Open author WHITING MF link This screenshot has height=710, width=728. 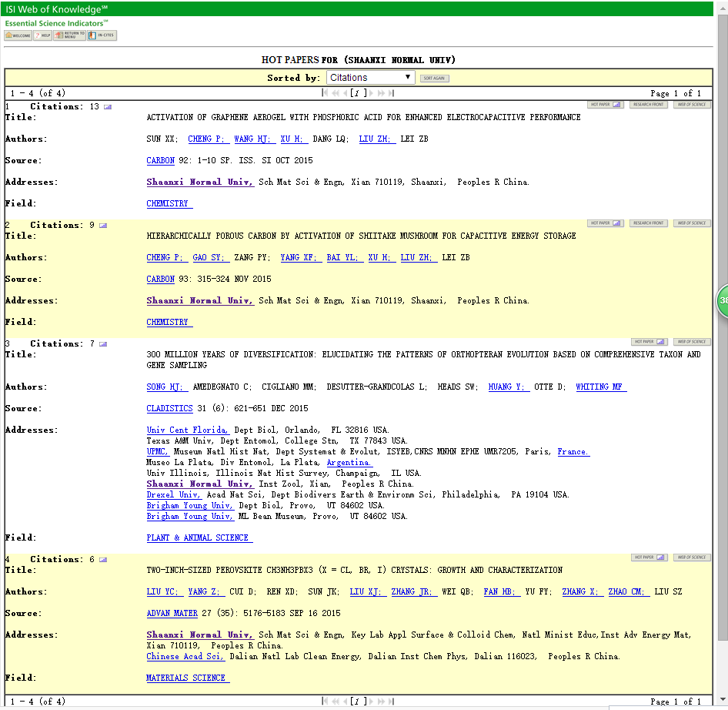click(600, 387)
